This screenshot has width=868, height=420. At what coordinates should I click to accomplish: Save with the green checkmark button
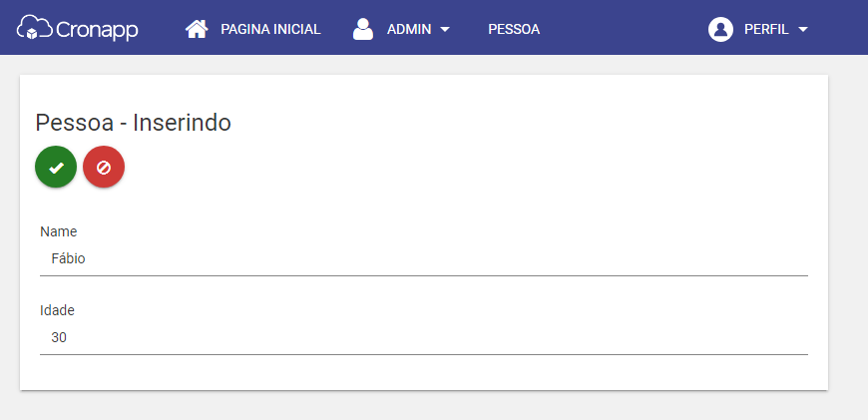click(x=56, y=168)
